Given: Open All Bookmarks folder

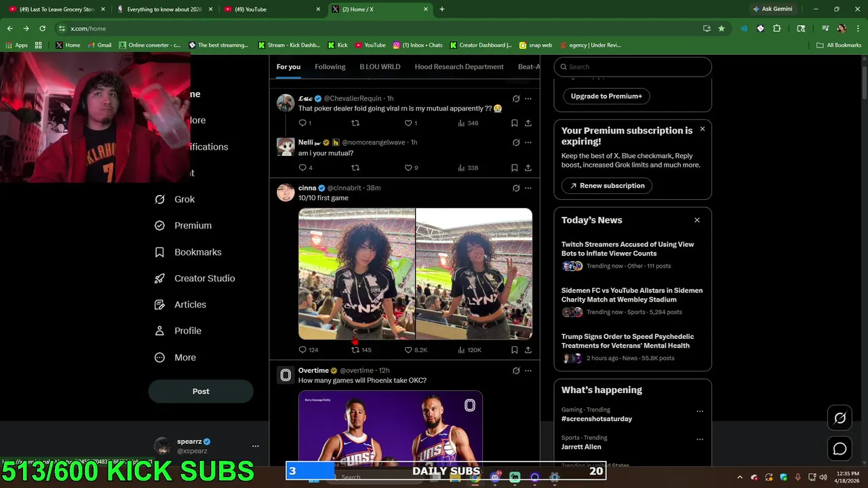Looking at the screenshot, I should [x=839, y=45].
